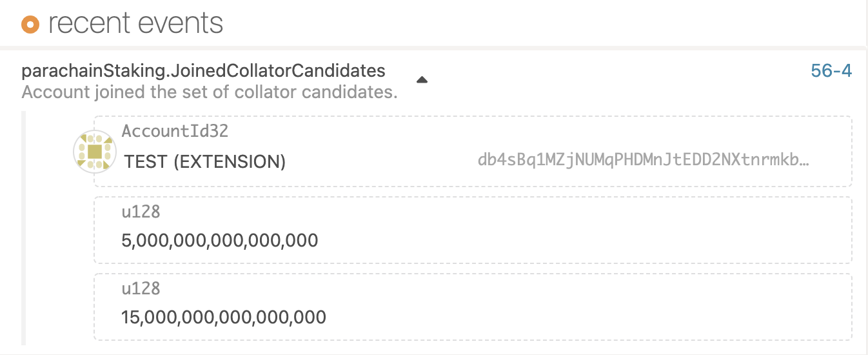Viewport: 868px width, 355px height.
Task: Click empty header area right of recent events
Action: (x=516, y=24)
